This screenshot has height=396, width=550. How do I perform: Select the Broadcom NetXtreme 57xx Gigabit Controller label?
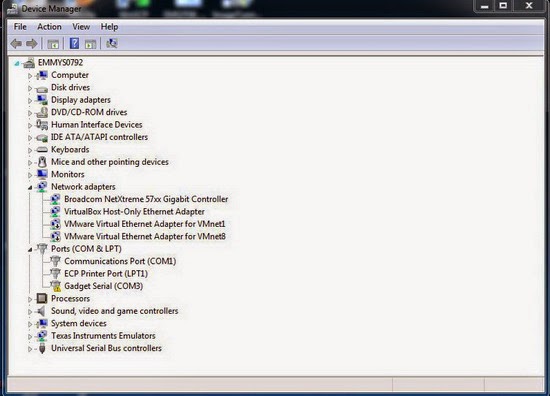coord(146,199)
